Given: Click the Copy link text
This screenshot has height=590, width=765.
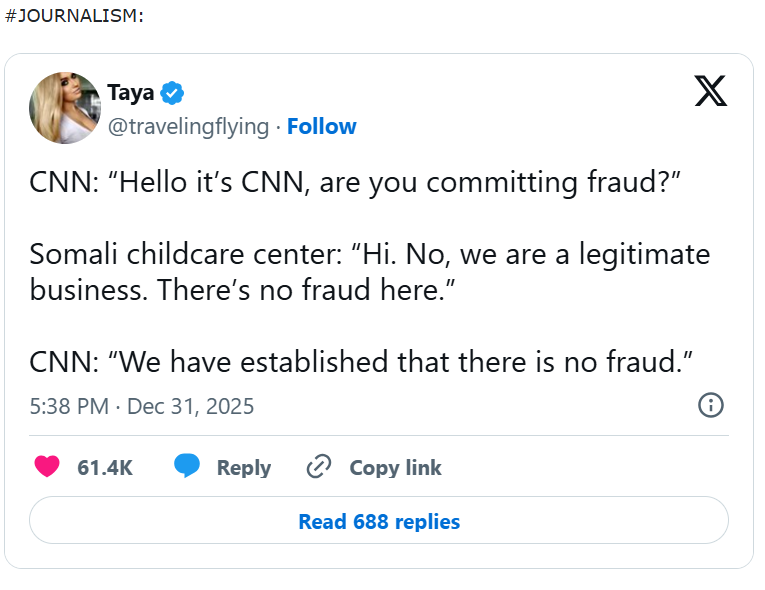Looking at the screenshot, I should tap(395, 467).
